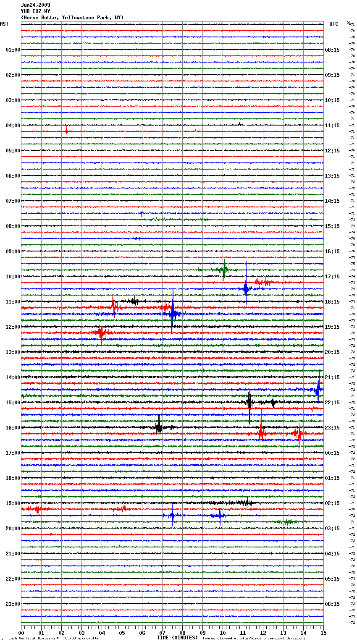Click the UTC timezone label
The height and width of the screenshot is (644, 357).
click(334, 24)
